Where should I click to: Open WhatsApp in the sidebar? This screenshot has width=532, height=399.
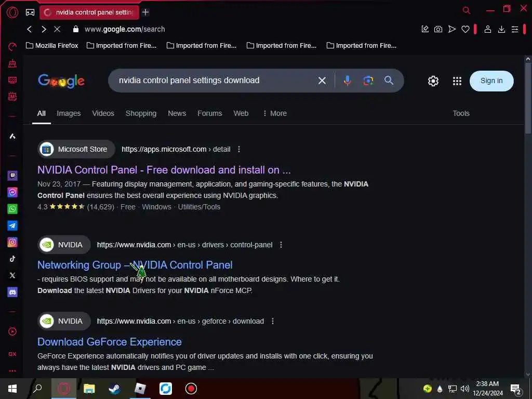tap(12, 209)
